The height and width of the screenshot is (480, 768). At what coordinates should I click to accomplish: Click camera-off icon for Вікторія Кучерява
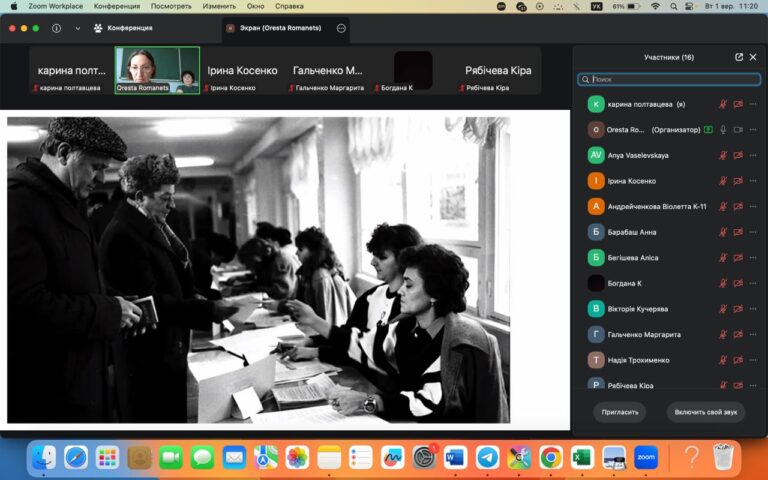click(738, 309)
